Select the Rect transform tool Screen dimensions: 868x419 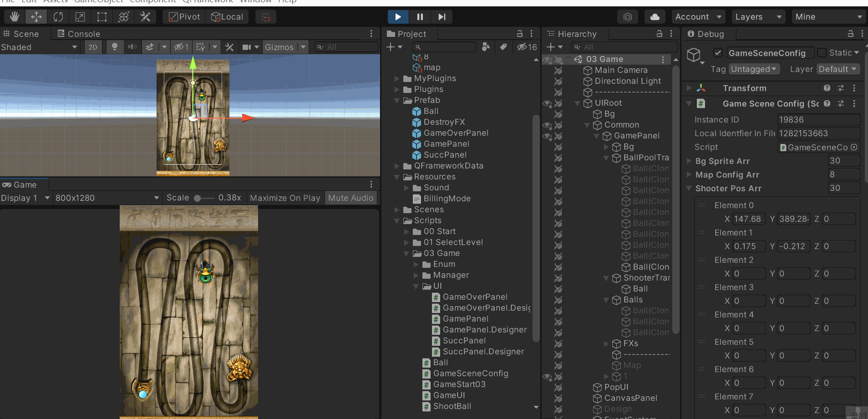coord(102,17)
